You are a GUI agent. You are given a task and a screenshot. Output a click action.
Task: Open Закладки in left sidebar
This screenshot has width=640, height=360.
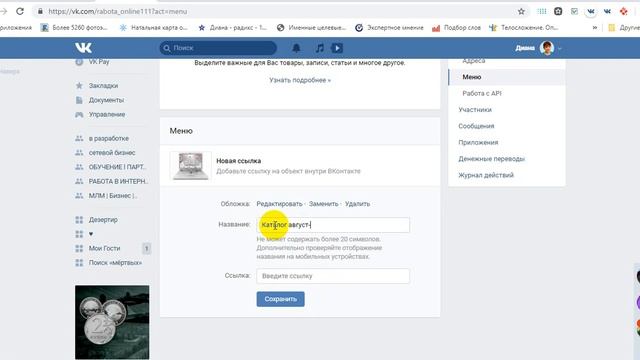(x=103, y=86)
